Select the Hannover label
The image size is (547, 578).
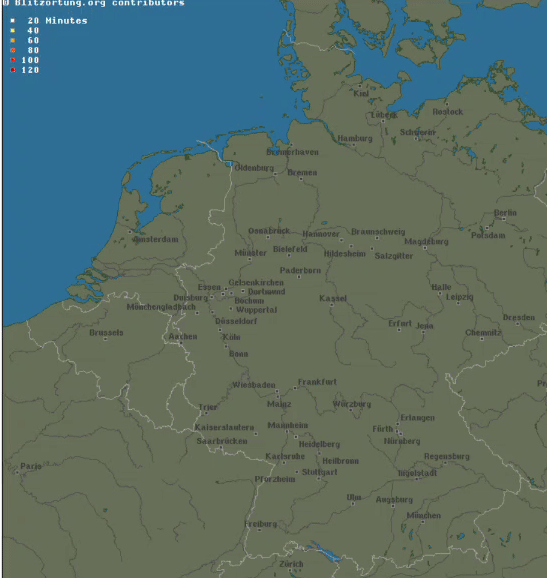click(x=321, y=234)
